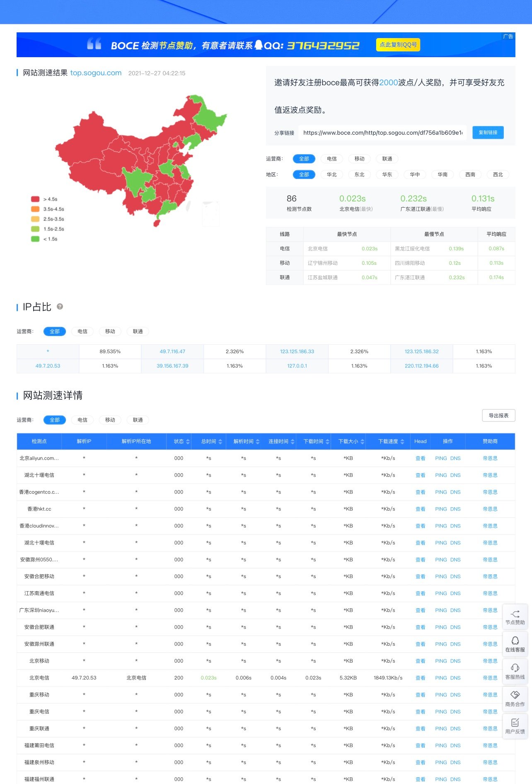Click 查看 in 福建泉州移动 row
The image size is (532, 784).
421,762
